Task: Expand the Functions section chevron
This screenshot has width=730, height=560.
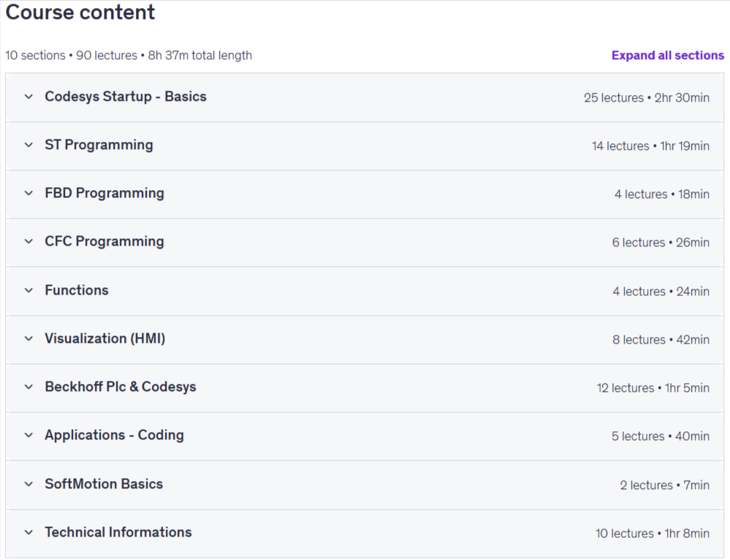Action: (x=29, y=290)
